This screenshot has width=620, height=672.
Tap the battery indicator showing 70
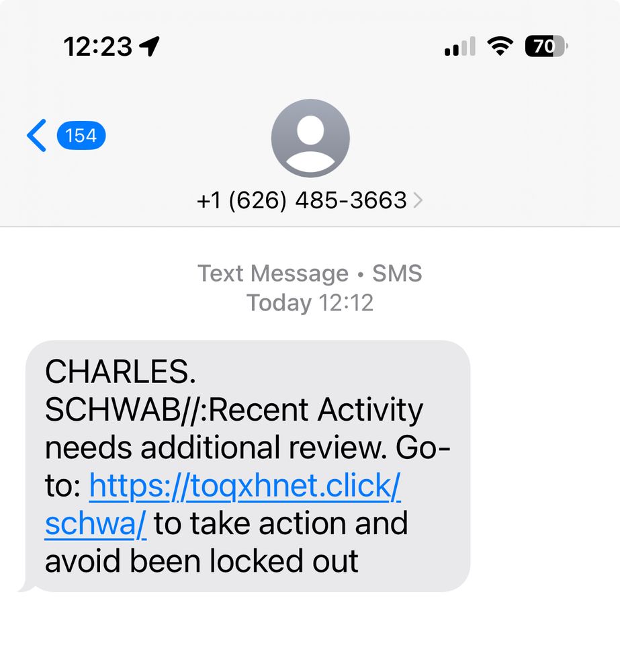(546, 46)
